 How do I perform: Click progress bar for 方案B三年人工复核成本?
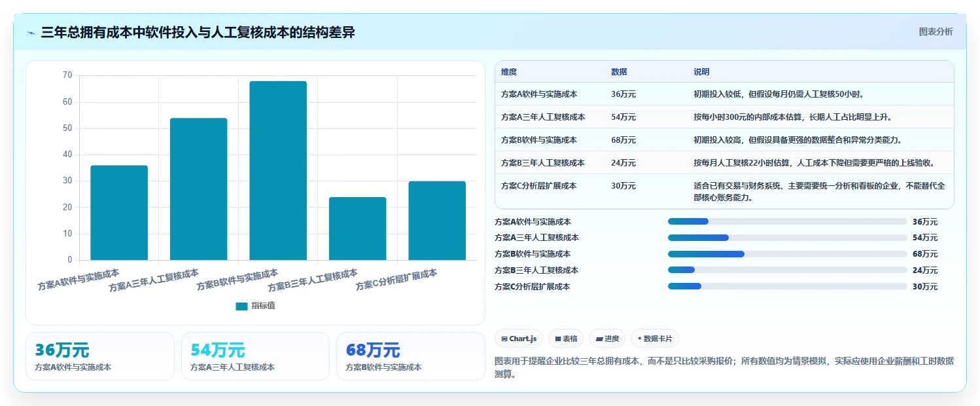click(788, 270)
